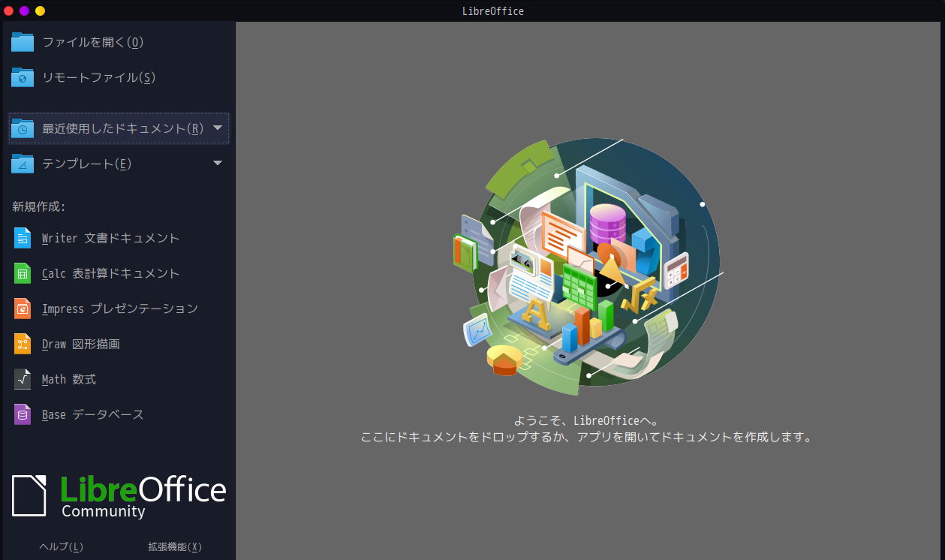Create new Draw 図形描画

[x=119, y=344]
